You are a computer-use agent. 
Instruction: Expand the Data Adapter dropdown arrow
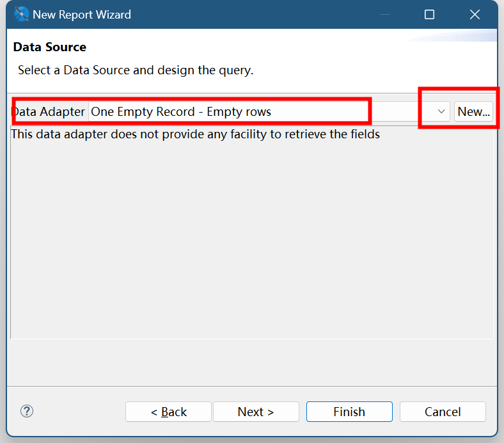point(441,111)
